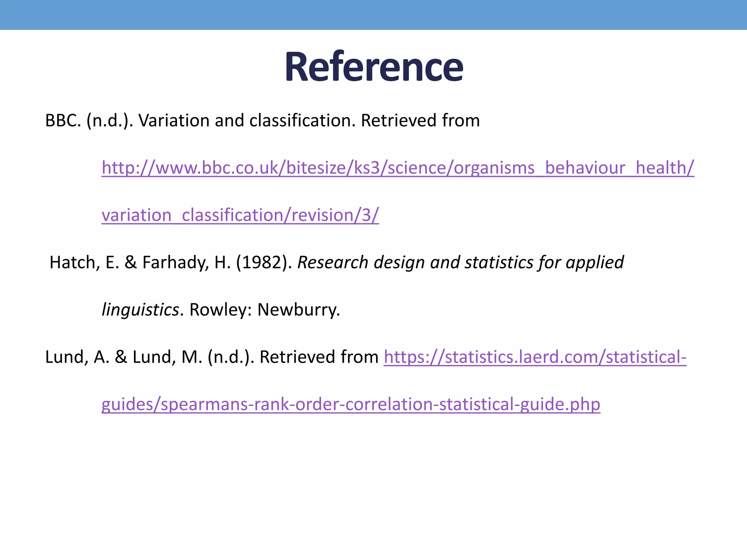Image resolution: width=747 pixels, height=560 pixels.
Task: Click the 'BBC. (n.d.). Variation and classification' text
Action: (x=200, y=121)
